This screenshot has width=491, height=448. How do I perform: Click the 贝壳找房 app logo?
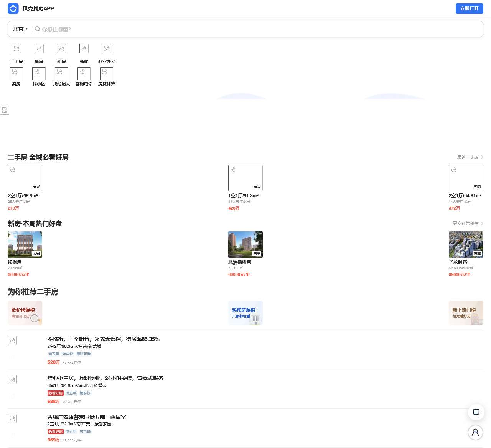[13, 8]
